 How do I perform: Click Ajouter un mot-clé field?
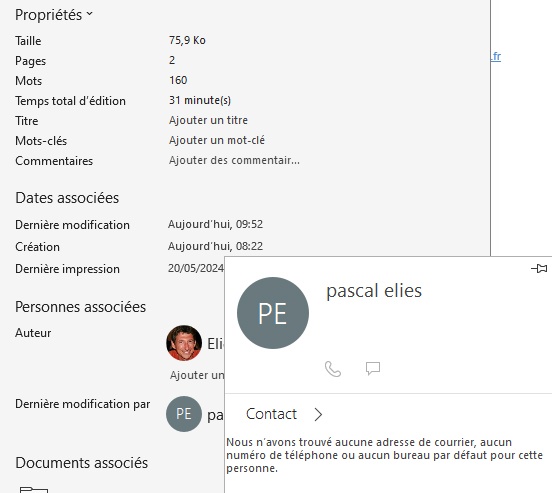(217, 140)
